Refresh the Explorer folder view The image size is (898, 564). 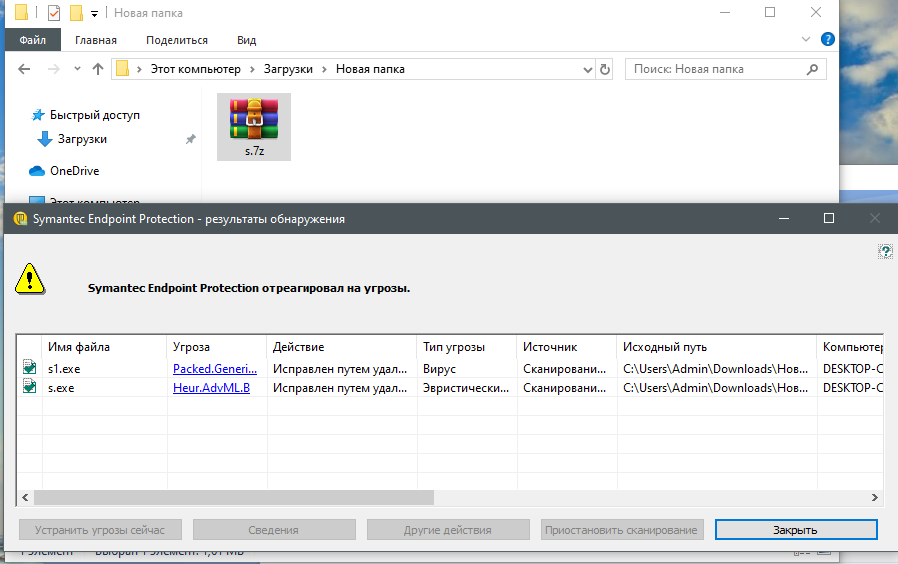(x=605, y=69)
